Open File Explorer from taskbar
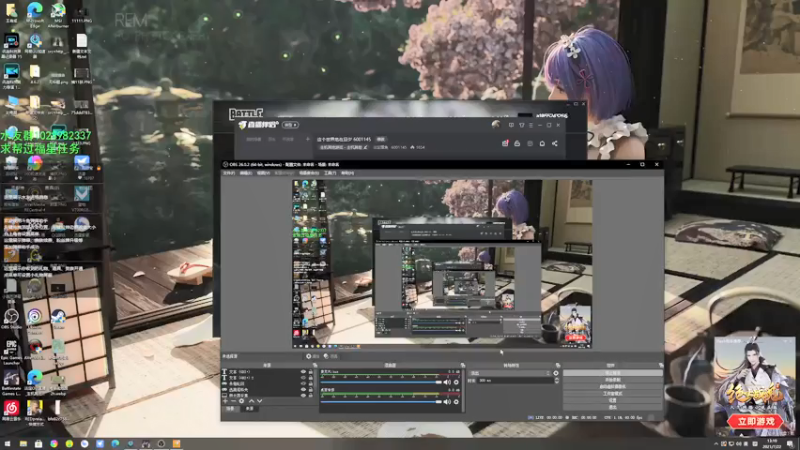The image size is (800, 450). (x=23, y=444)
